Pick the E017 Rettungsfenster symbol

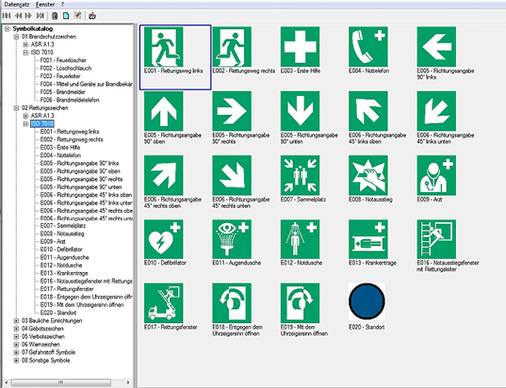tap(163, 303)
